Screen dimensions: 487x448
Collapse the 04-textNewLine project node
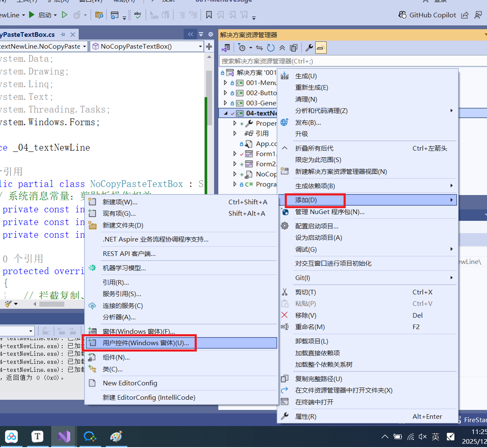226,113
